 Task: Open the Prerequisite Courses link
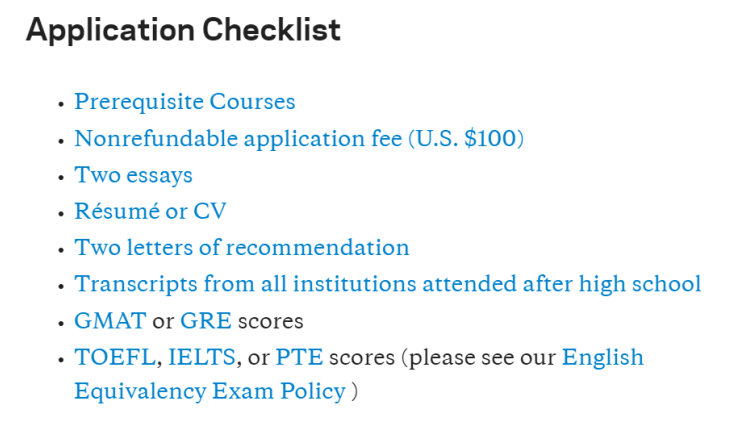pyautogui.click(x=184, y=102)
